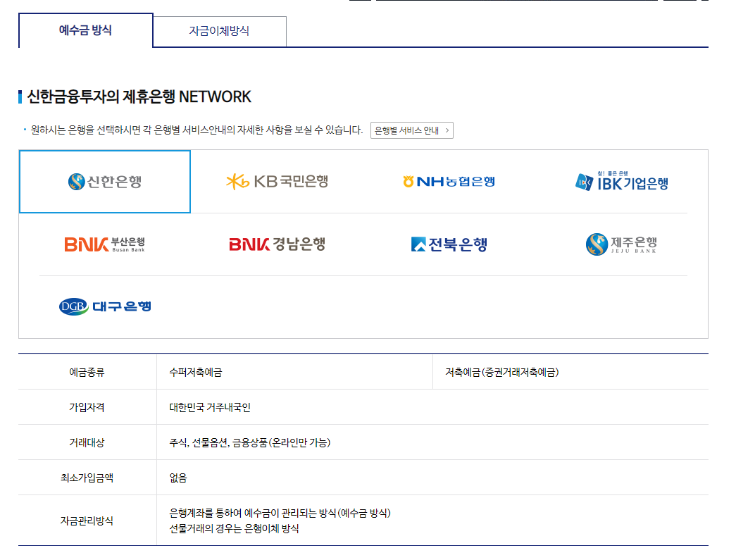Click the 자금관리방식 row header

tap(87, 521)
